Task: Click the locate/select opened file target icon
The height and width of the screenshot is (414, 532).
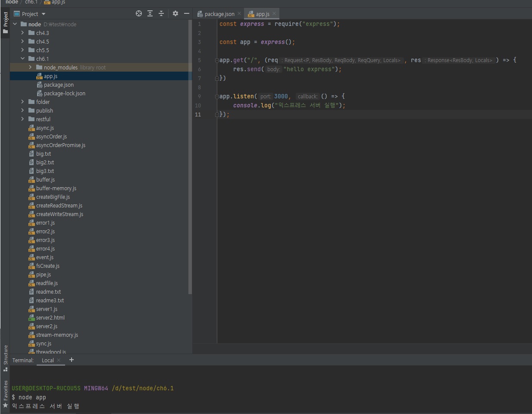Action: click(139, 14)
